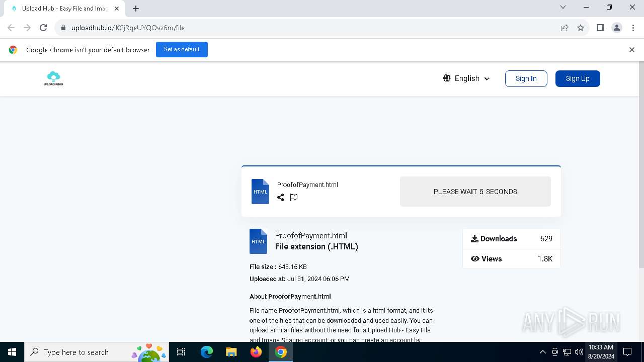This screenshot has width=644, height=362.
Task: Open the volume control in system tray
Action: click(579, 352)
